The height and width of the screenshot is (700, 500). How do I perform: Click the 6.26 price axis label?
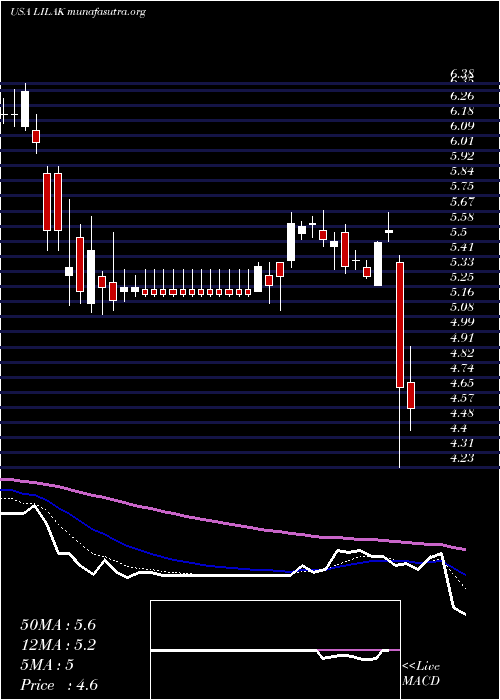point(462,96)
